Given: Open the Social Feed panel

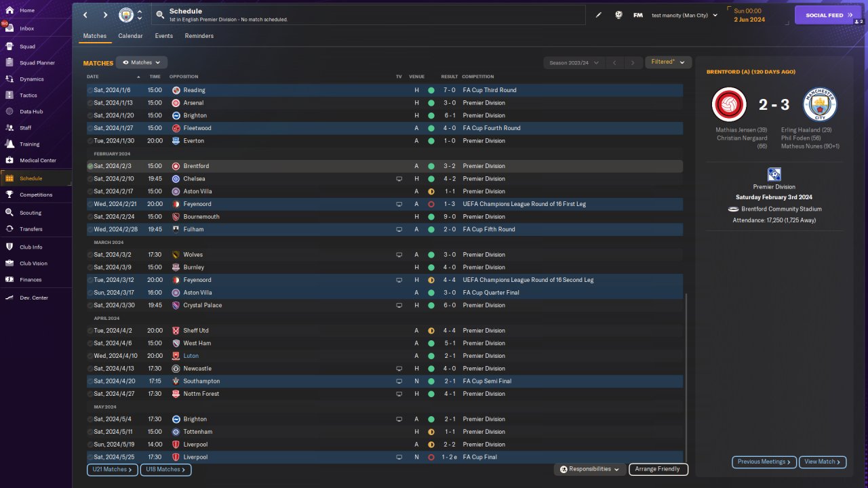Looking at the screenshot, I should tap(828, 15).
